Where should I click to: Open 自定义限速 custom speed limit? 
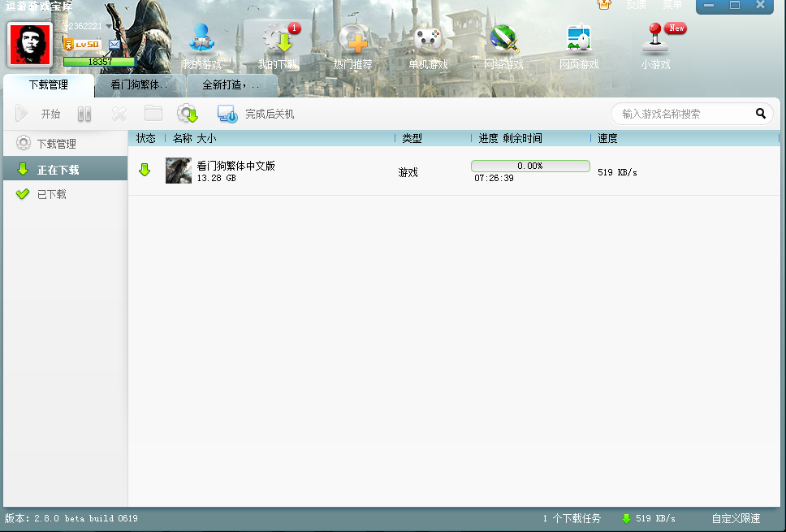pos(736,518)
